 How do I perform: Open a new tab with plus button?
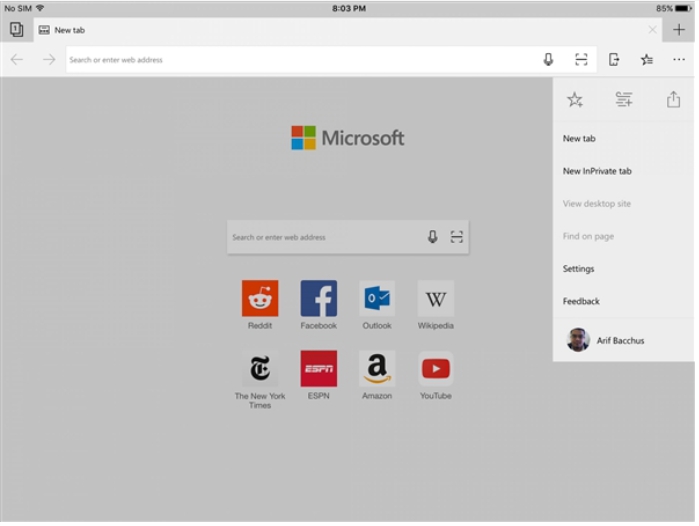point(679,30)
